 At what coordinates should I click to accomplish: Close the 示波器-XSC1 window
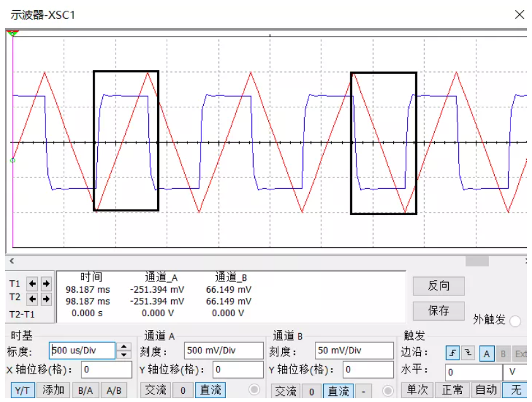[519, 15]
